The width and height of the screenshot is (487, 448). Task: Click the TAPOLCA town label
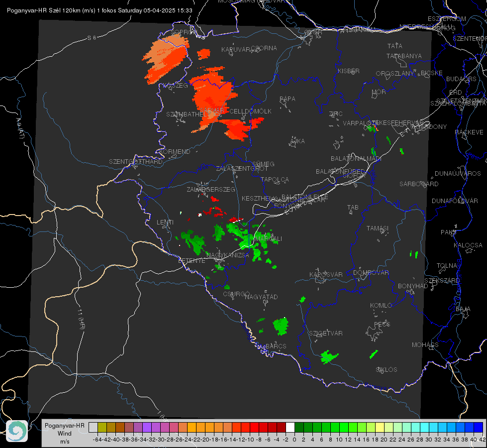coord(275,180)
